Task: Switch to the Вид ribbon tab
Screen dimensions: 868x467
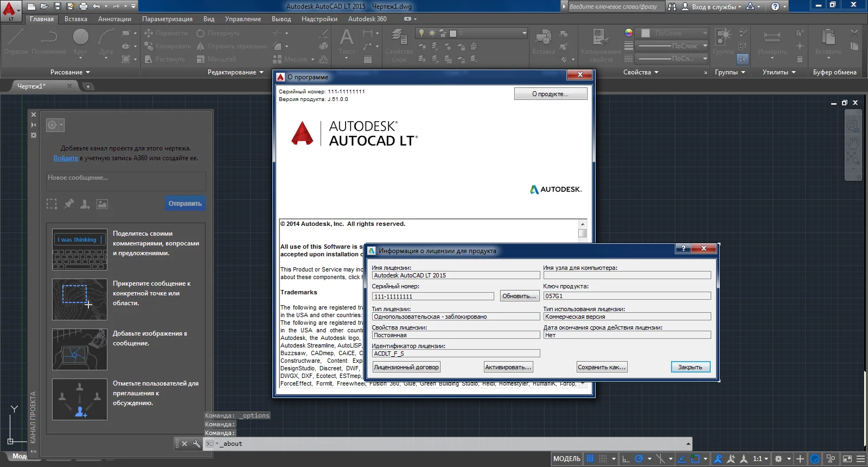Action: click(x=209, y=19)
